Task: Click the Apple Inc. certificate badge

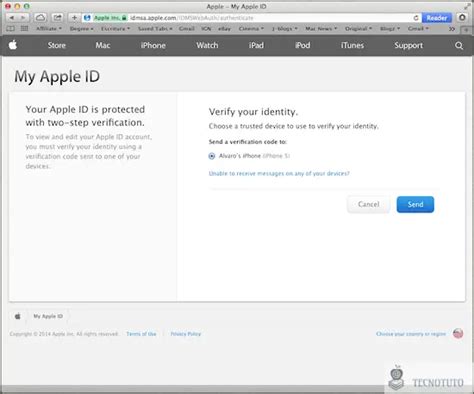Action: pyautogui.click(x=110, y=18)
